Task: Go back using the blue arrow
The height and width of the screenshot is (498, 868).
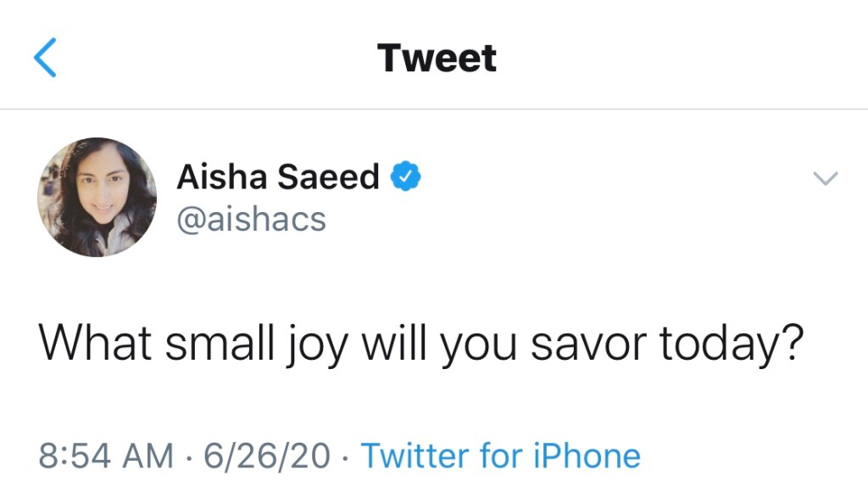Action: pos(46,58)
